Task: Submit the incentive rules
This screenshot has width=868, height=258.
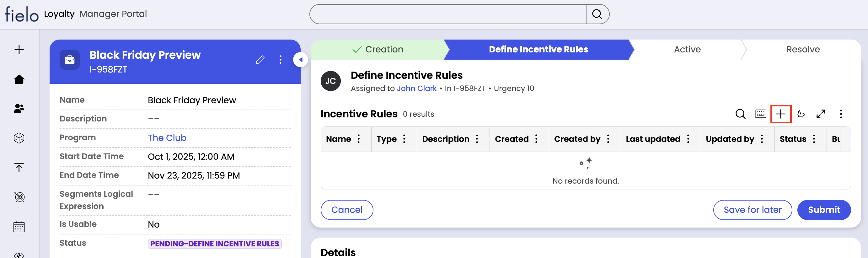Action: click(824, 210)
